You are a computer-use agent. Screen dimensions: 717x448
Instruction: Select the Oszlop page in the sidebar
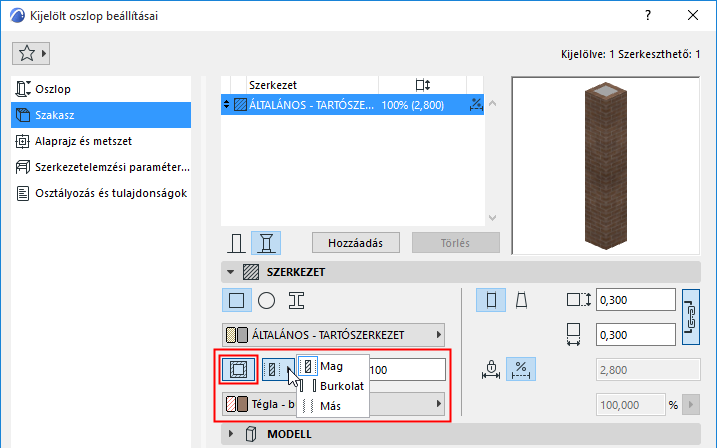click(101, 89)
